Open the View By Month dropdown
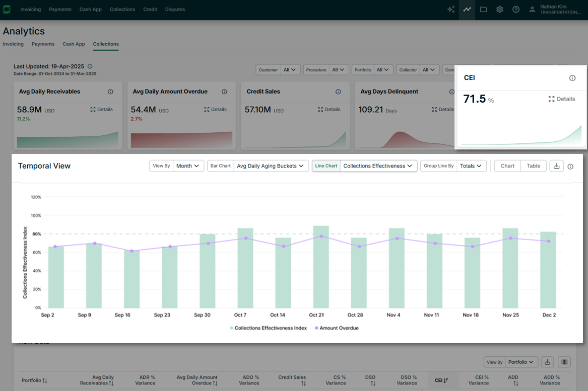The width and height of the screenshot is (588, 391). click(188, 166)
